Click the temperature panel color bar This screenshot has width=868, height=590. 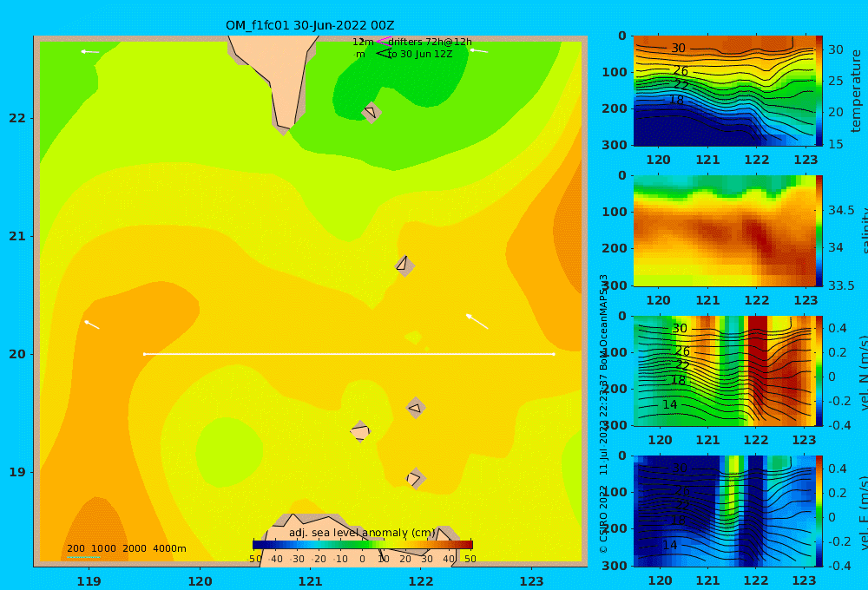[x=819, y=91]
